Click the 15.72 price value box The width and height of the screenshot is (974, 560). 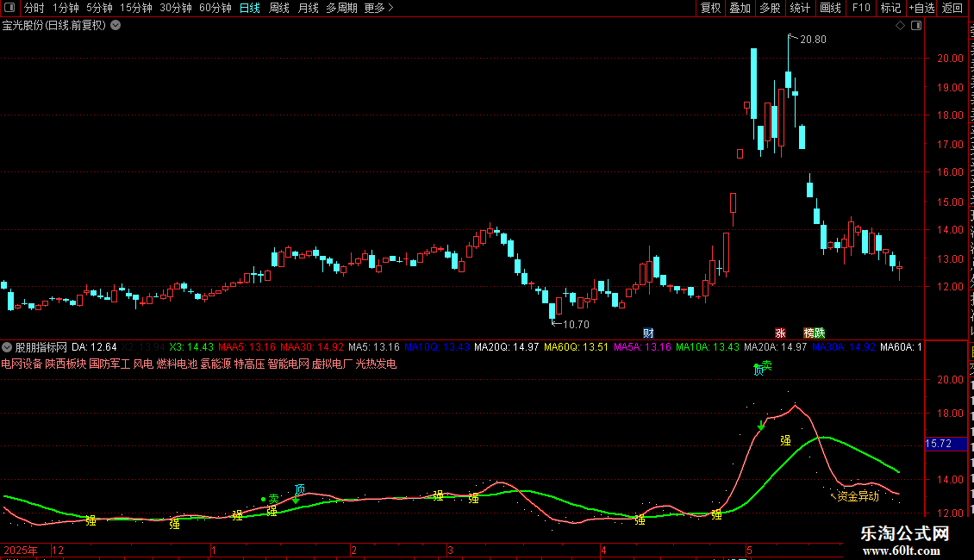click(x=946, y=444)
